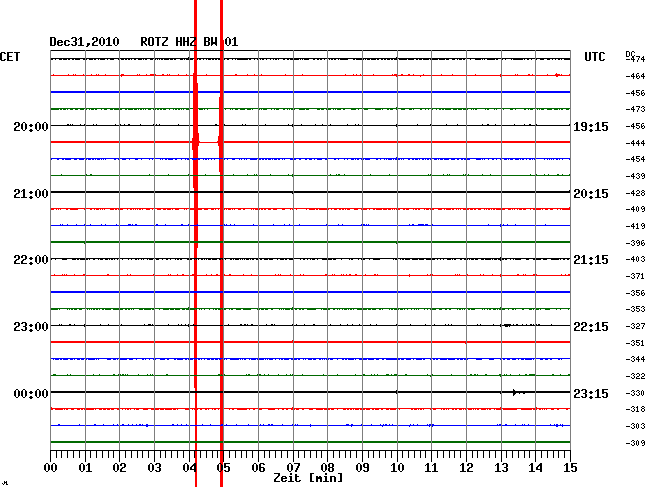Click minute tick label 06 on axis

tap(258, 468)
